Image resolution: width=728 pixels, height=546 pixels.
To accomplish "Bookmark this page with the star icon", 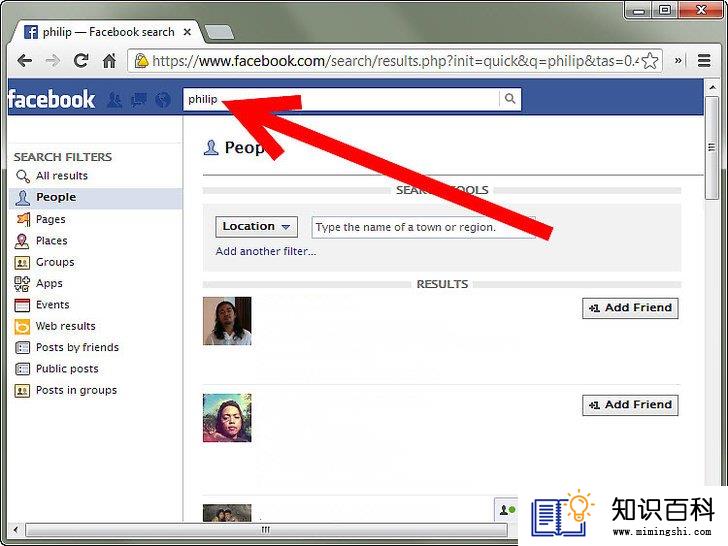I will 650,61.
